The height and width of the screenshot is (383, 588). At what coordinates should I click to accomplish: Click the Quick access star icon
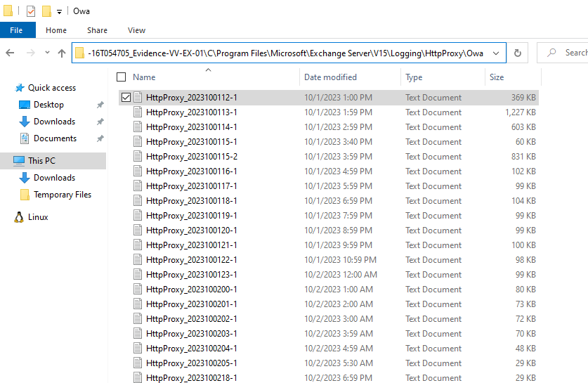pyautogui.click(x=20, y=88)
